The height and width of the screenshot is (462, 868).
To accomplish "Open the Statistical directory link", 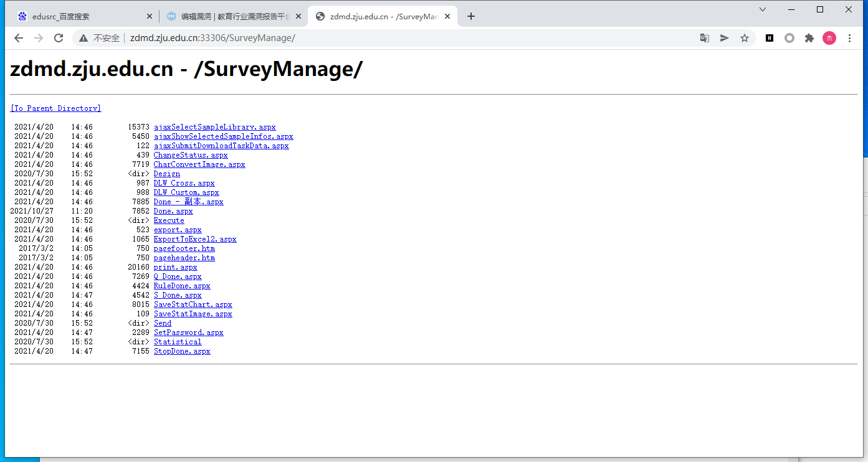I will 178,342.
